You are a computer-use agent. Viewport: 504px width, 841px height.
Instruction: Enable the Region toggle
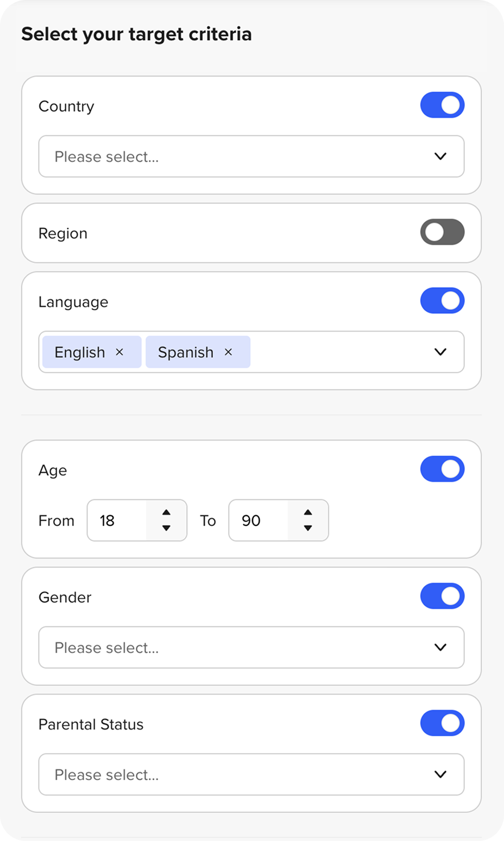point(442,233)
